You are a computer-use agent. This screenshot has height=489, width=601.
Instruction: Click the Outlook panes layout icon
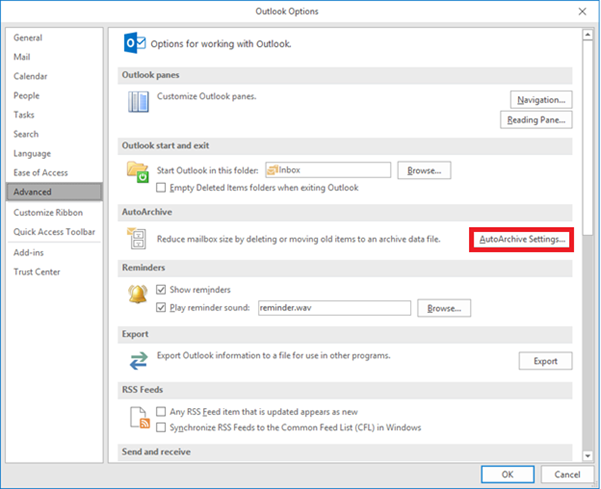coord(138,102)
